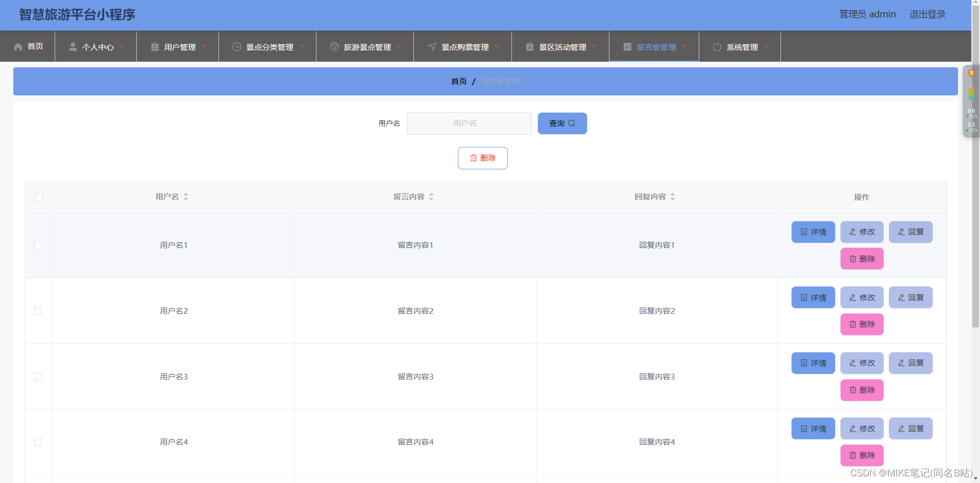Click the pencil icon in 用户名1 修改 button
The image size is (980, 483).
(x=853, y=232)
